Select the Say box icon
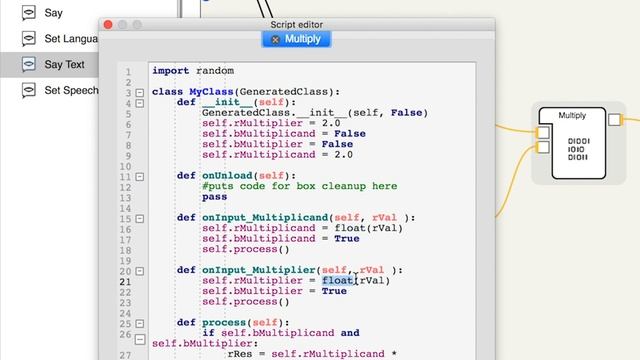This screenshot has height=360, width=640. 29,13
